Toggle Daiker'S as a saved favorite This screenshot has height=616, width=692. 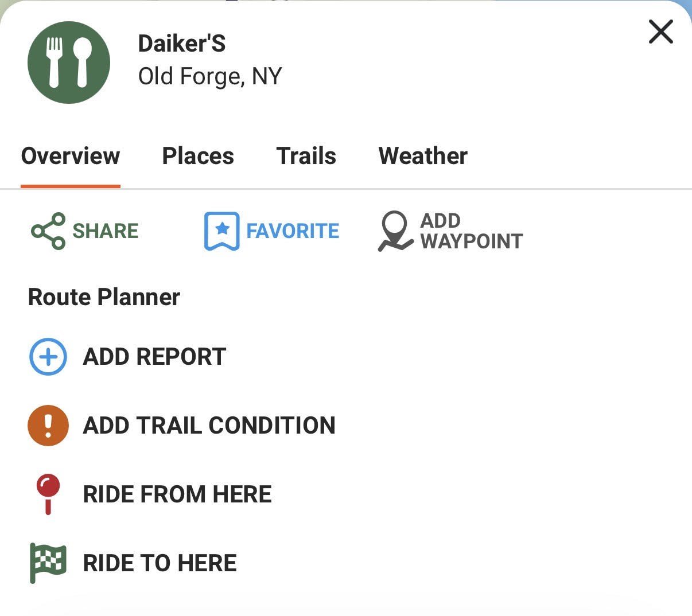coord(271,231)
